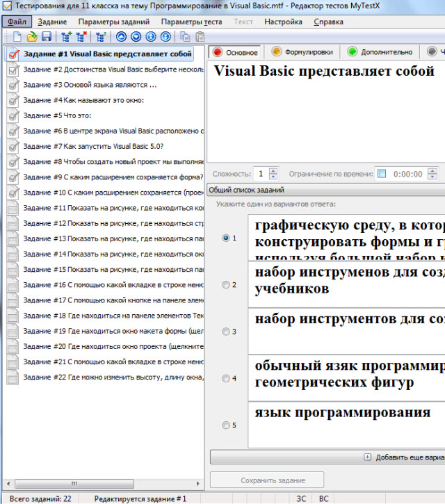Click the horizontal scrollbar thumb in task list

click(74, 483)
